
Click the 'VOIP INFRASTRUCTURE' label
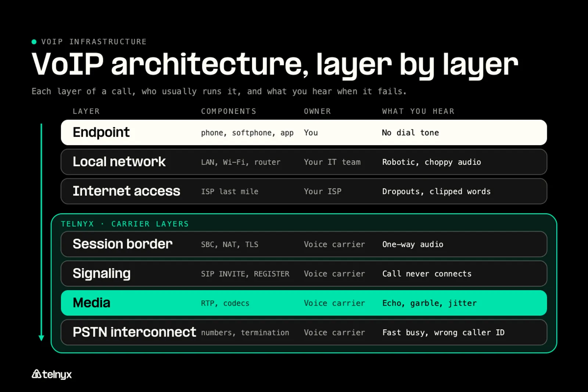coord(94,42)
